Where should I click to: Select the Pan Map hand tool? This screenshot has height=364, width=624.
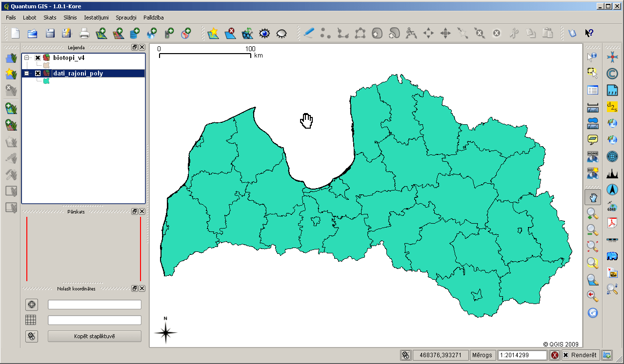point(593,197)
